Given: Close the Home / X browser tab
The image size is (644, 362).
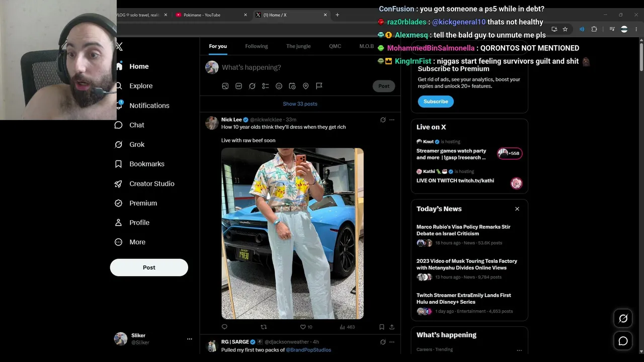Looking at the screenshot, I should click(325, 15).
